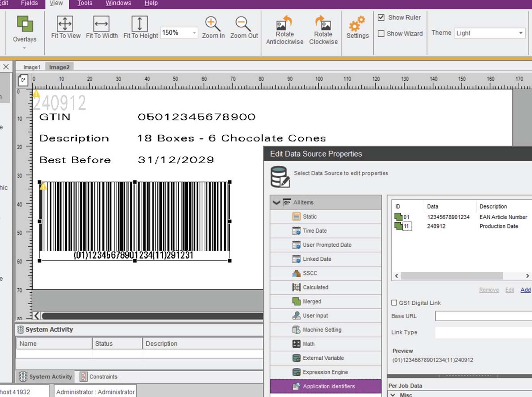Open the Tools menu

click(x=85, y=3)
